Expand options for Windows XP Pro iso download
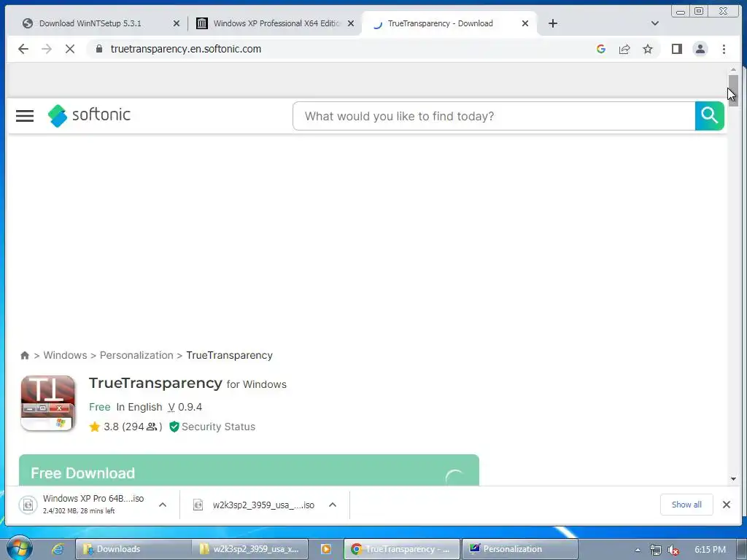This screenshot has width=747, height=560. click(163, 505)
